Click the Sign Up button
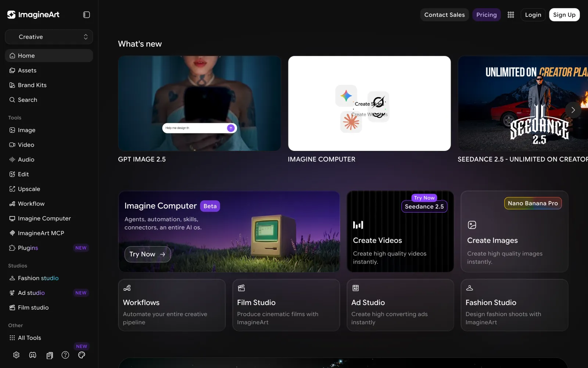The height and width of the screenshot is (368, 588). 564,15
